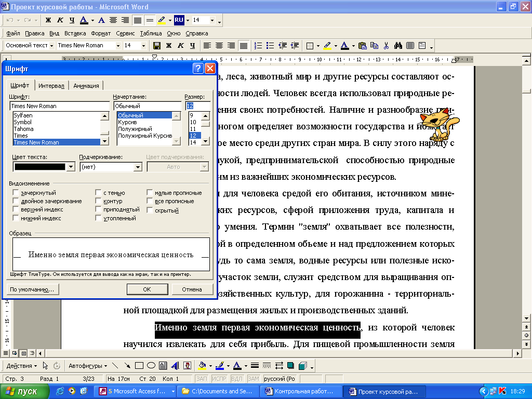
Task: Enable двойное зачеркивание checkbox
Action: click(16, 201)
